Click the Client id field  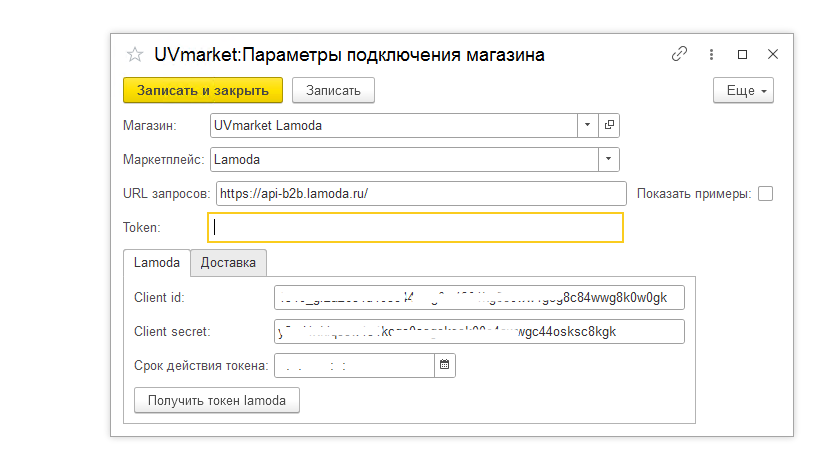click(x=479, y=298)
